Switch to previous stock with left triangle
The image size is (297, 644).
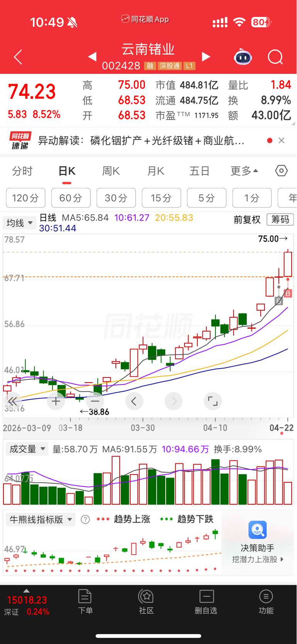92,57
